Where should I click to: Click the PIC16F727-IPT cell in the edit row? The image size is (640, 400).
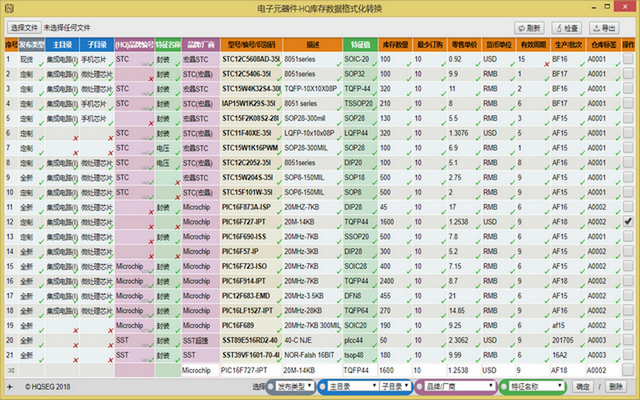coord(250,370)
